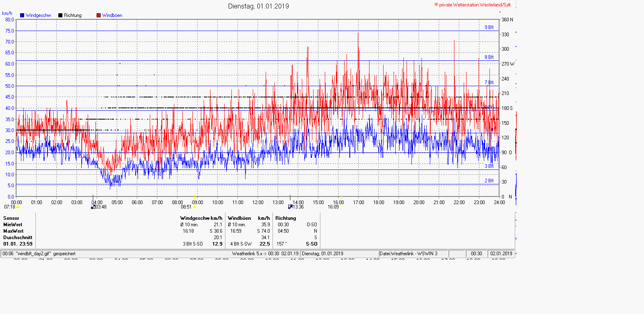Screen dimensions: 644x314
Task: Click the O-SO minimum direction value
Action: click(312, 225)
